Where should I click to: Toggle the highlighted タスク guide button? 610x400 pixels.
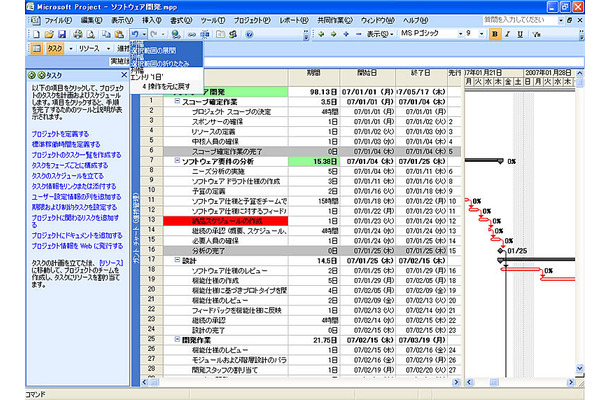pos(55,49)
